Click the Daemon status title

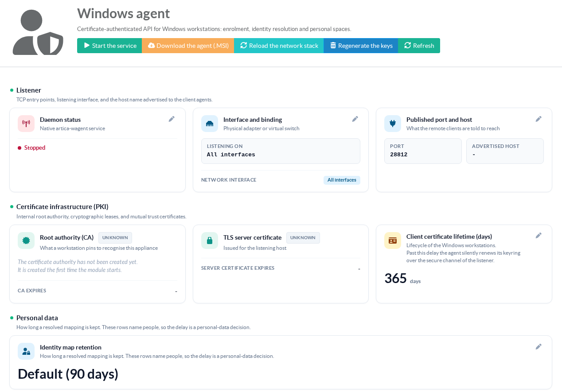click(x=60, y=120)
